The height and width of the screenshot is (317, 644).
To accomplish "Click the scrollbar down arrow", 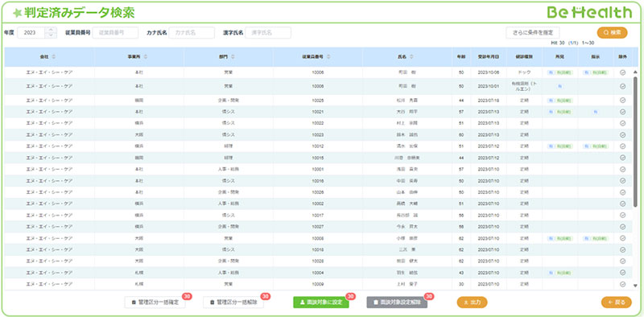I will tap(636, 286).
